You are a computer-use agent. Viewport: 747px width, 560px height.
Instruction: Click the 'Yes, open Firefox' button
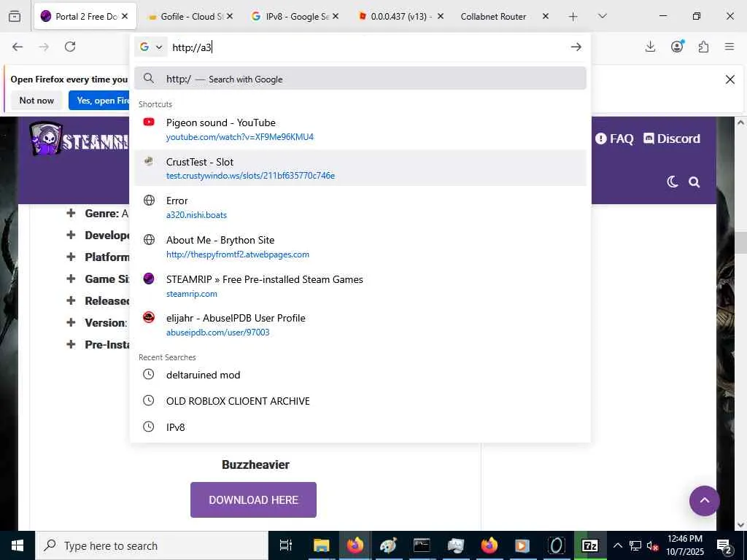(99, 101)
